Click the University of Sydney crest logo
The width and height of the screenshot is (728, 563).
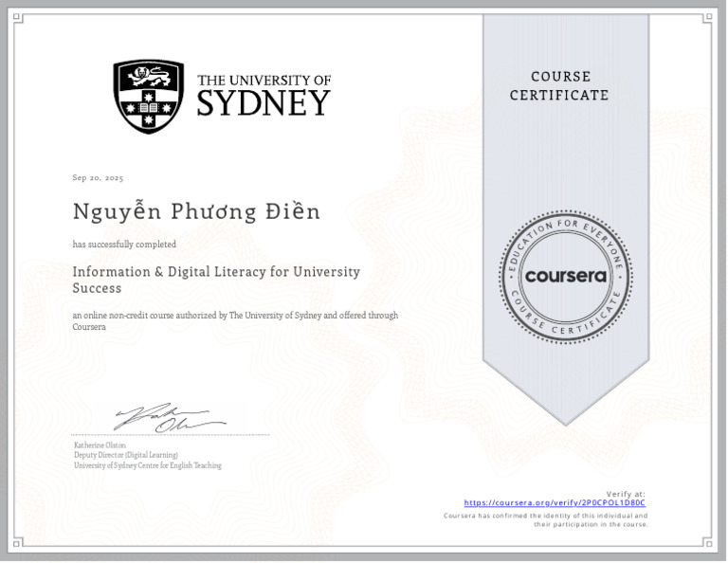[x=149, y=96]
